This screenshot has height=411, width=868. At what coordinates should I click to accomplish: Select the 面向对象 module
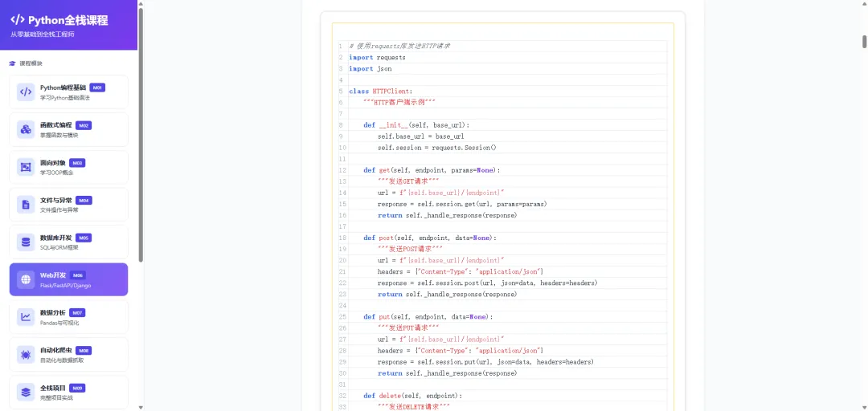(68, 167)
